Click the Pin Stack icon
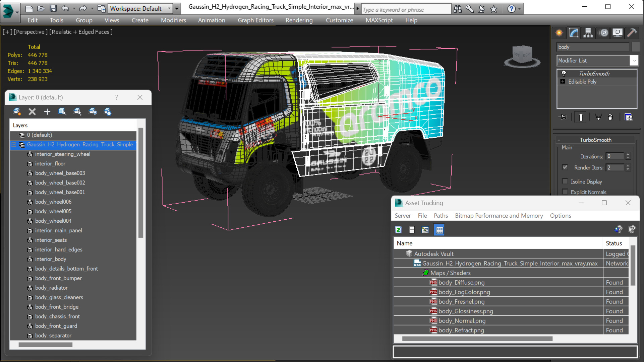 tap(563, 117)
